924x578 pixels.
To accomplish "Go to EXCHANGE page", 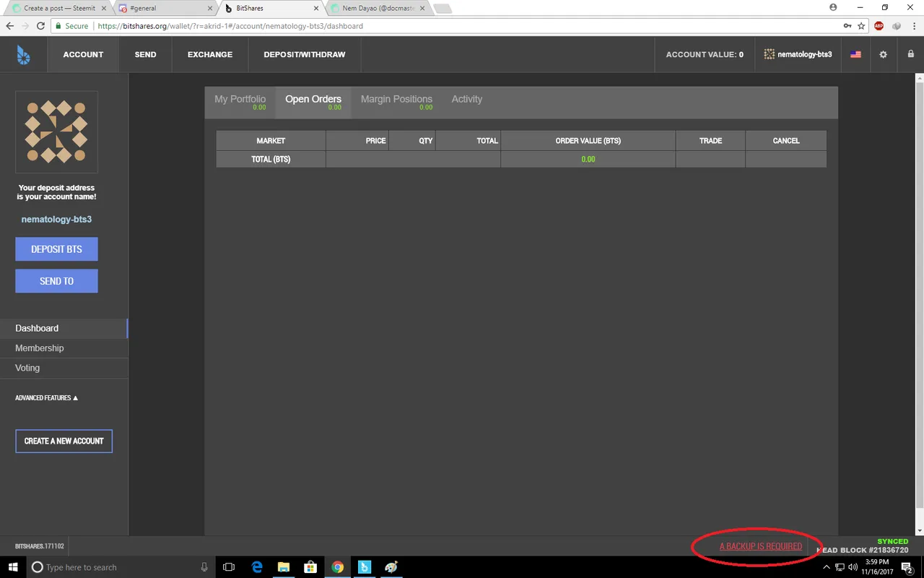I will point(210,54).
